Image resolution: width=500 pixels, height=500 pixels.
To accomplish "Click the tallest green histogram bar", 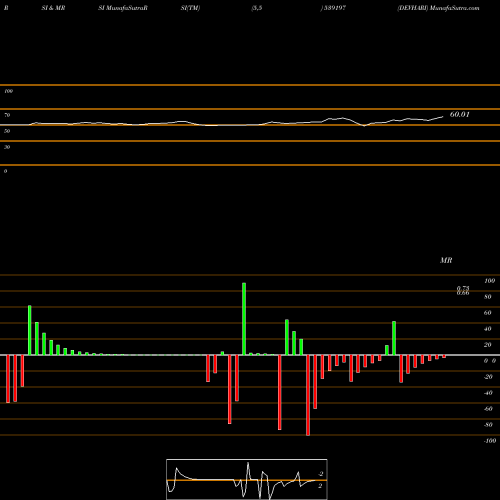I will [x=244, y=319].
